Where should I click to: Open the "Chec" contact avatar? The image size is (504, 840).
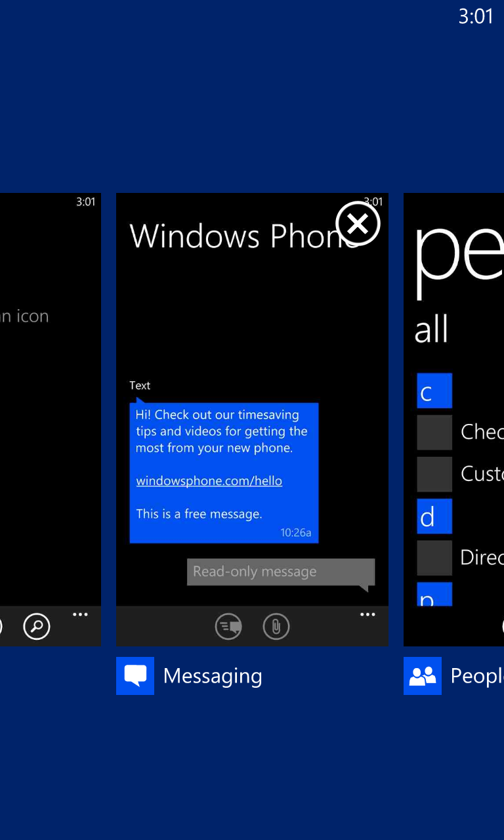pos(434,432)
